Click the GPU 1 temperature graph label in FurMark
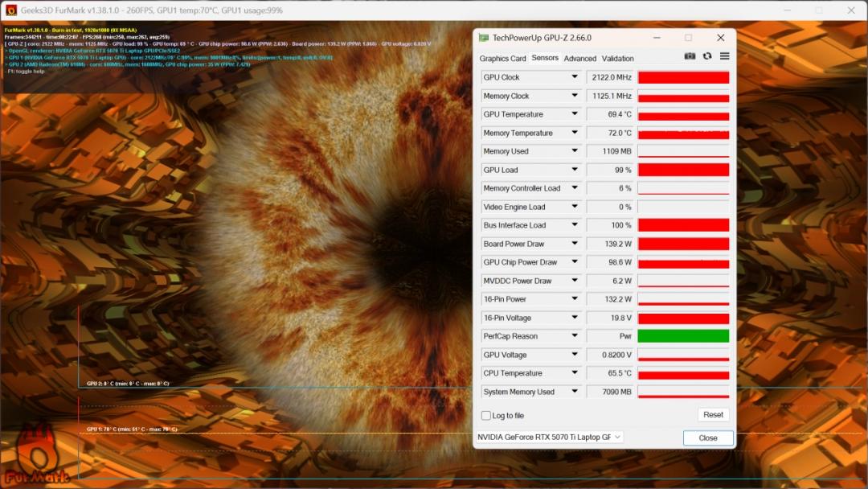This screenshot has height=489, width=868. click(x=132, y=429)
